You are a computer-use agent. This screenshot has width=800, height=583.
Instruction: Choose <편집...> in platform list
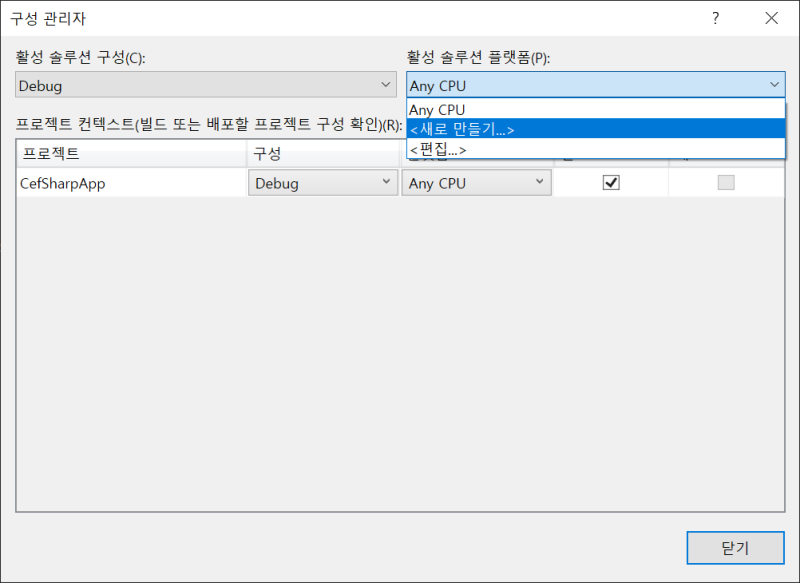coord(595,149)
